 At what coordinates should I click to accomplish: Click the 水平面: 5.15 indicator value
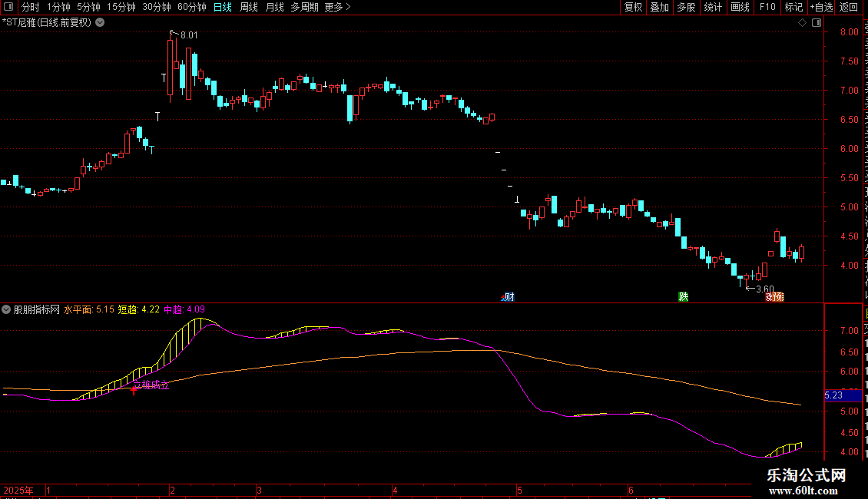pyautogui.click(x=88, y=310)
